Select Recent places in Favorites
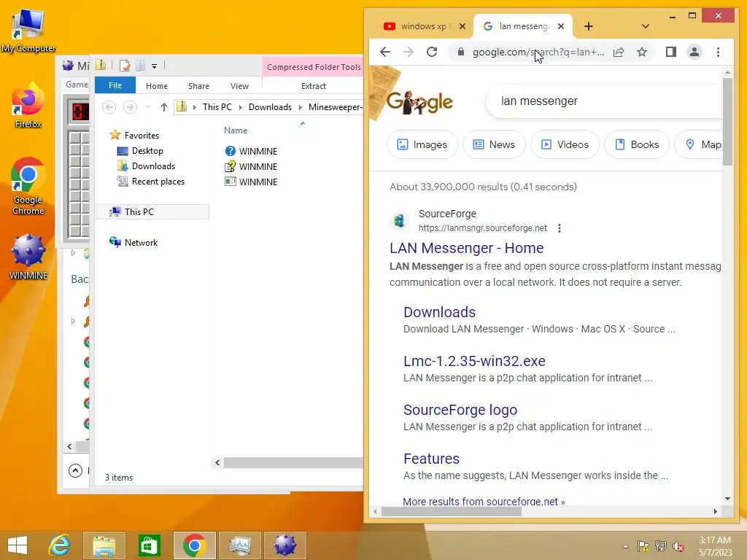The height and width of the screenshot is (560, 747). point(158,182)
